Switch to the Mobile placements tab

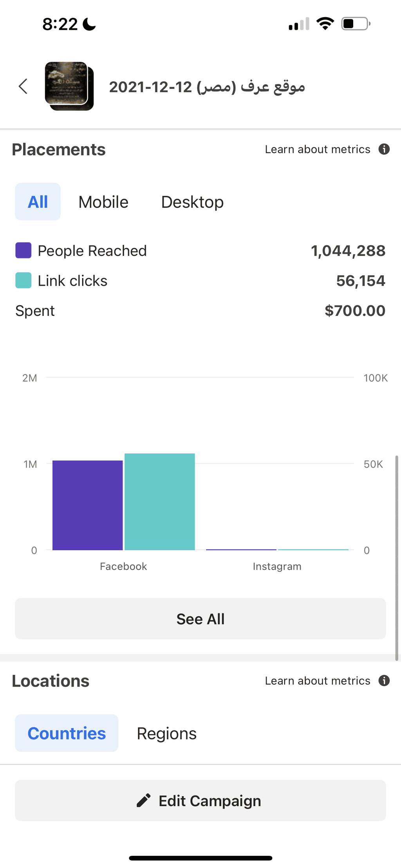[103, 202]
